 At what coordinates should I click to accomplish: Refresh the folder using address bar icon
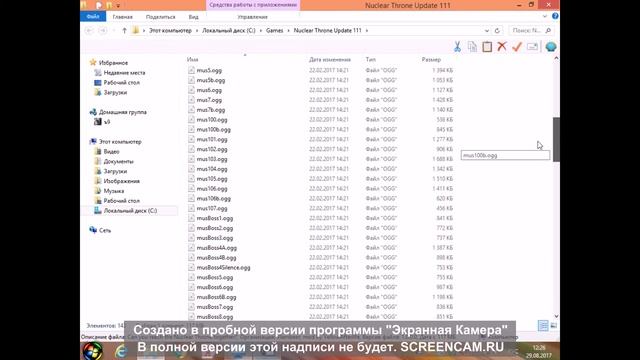click(497, 31)
